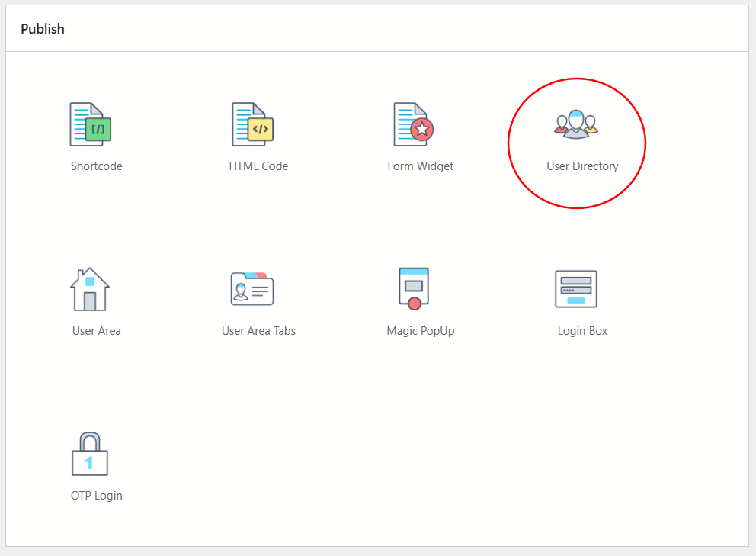This screenshot has height=556, width=756.
Task: Click the Shortcode document icon
Action: click(x=91, y=124)
